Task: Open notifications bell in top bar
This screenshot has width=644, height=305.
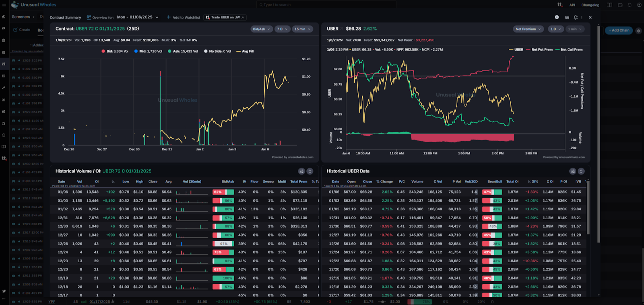Action: (x=629, y=5)
